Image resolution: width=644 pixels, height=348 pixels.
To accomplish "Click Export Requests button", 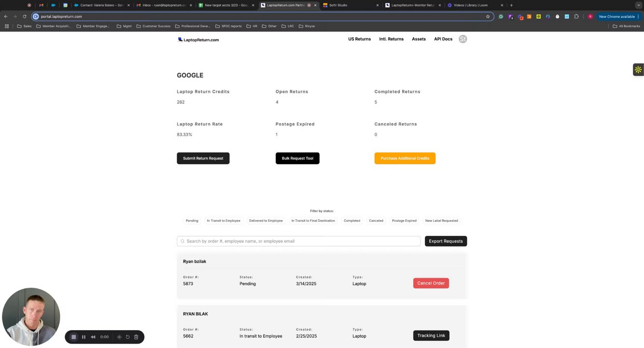I will click(x=446, y=241).
